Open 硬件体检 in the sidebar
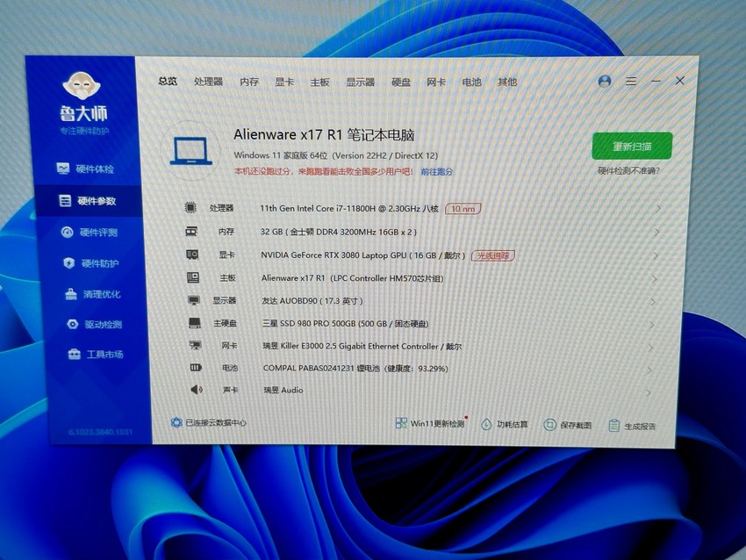The width and height of the screenshot is (746, 560). tap(86, 169)
